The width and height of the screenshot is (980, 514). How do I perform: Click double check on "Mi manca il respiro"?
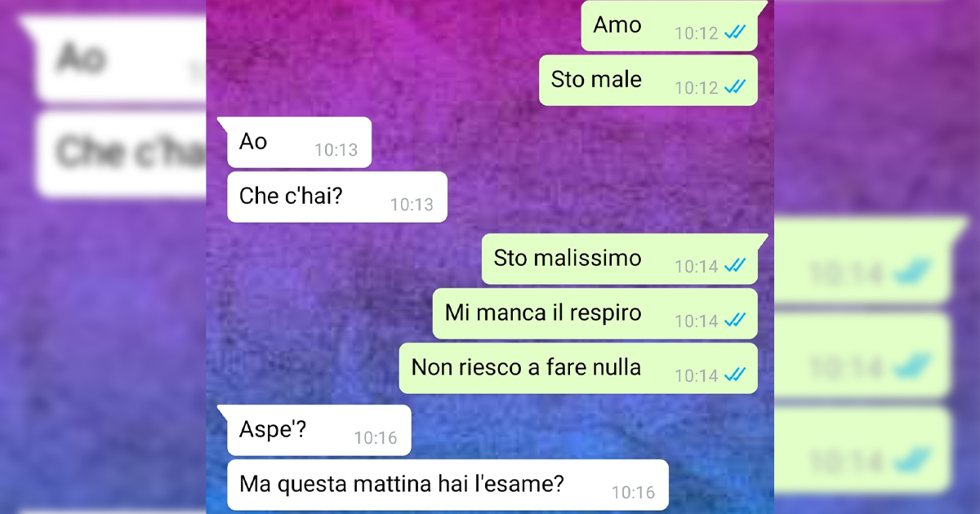coord(735,321)
